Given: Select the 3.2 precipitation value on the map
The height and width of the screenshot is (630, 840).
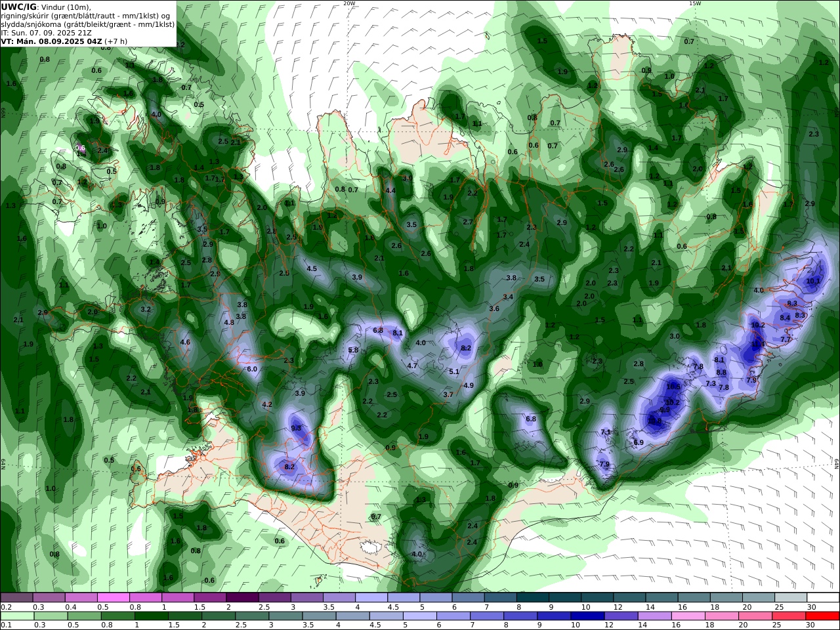Looking at the screenshot, I should pyautogui.click(x=146, y=309).
